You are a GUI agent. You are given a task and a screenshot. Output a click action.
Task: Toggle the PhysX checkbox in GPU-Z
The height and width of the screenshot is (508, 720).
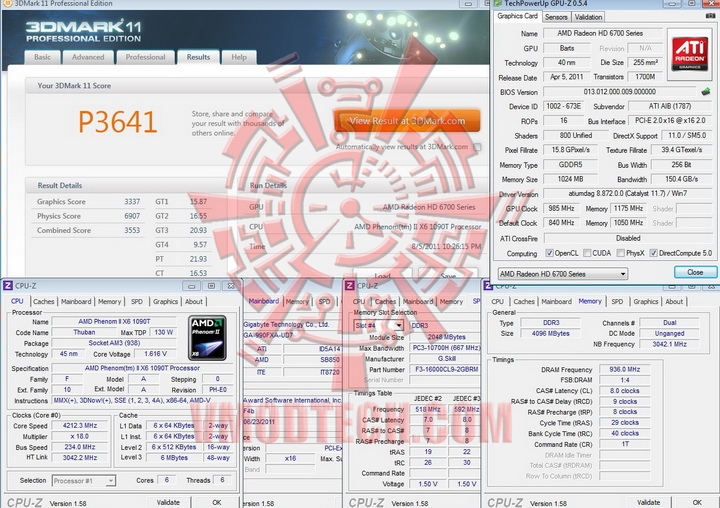[620, 253]
